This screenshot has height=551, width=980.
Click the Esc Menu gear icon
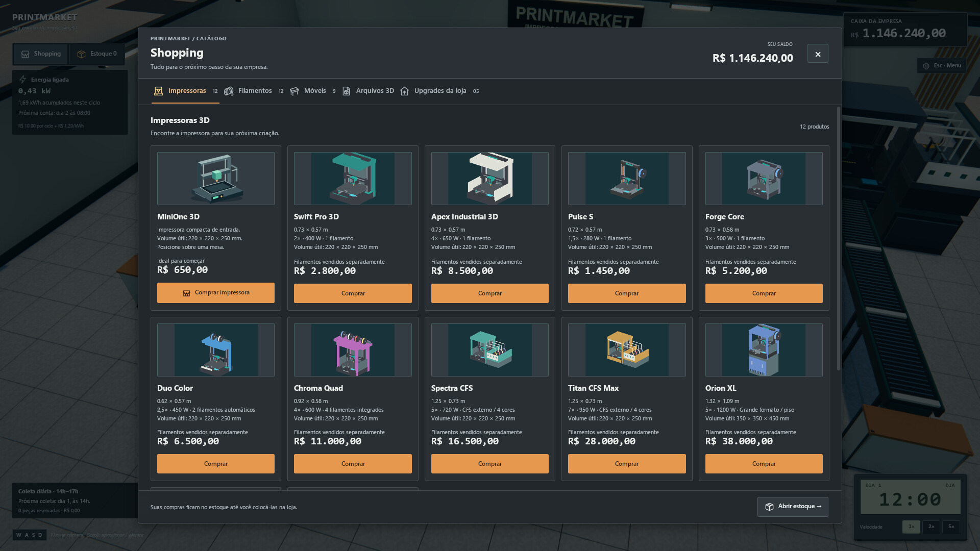point(926,66)
